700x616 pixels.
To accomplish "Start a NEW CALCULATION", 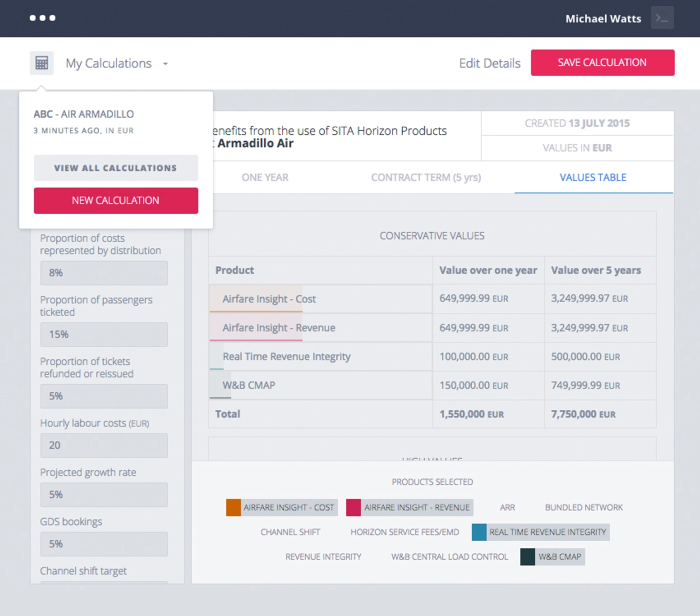I will point(115,200).
